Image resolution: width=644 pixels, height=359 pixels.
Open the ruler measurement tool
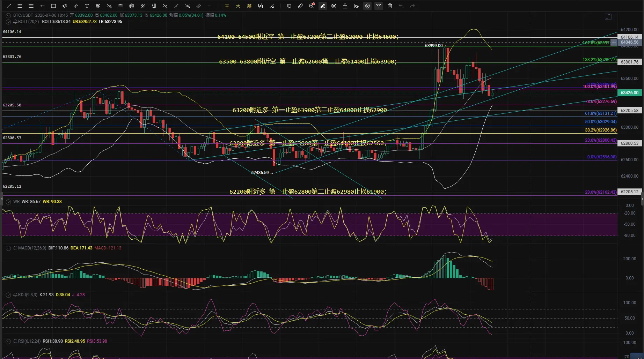(x=300, y=6)
